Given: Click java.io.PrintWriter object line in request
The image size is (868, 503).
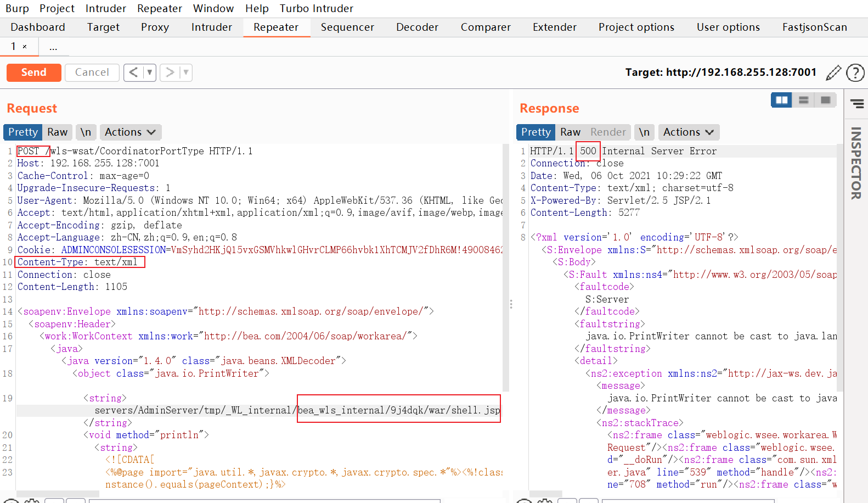Looking at the screenshot, I should (171, 373).
